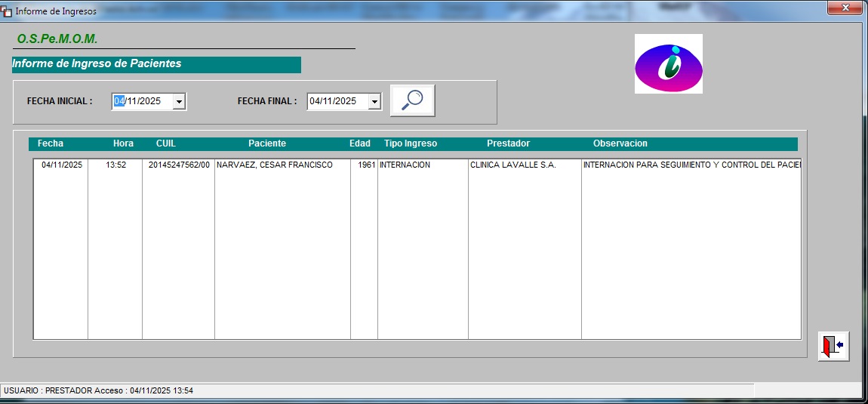Expand the FECHA FINAL date picker

374,101
